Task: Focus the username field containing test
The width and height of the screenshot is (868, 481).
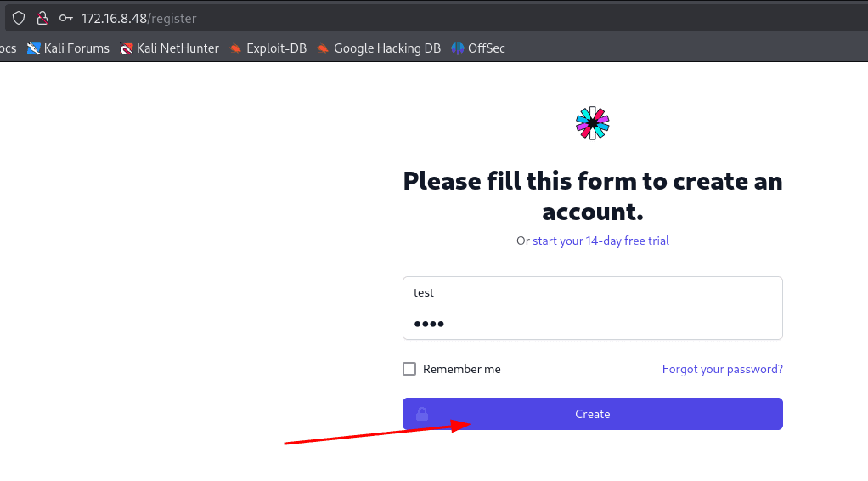Action: point(592,292)
